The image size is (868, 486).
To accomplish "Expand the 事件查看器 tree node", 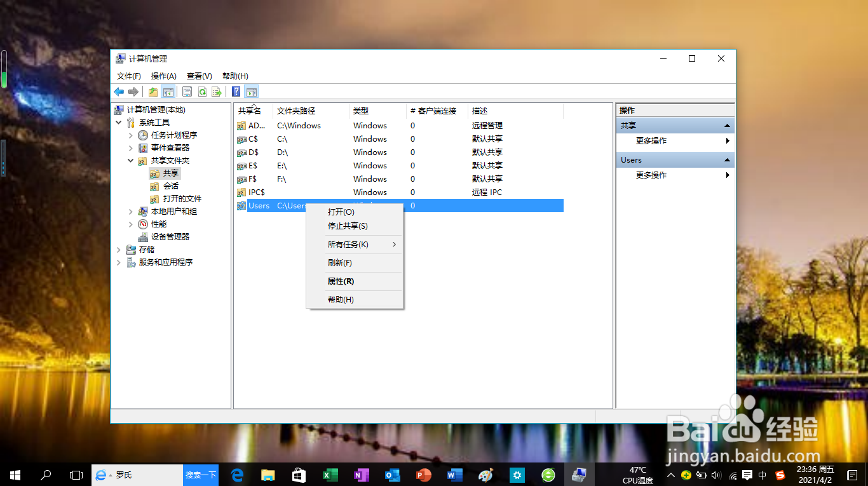I will 131,148.
